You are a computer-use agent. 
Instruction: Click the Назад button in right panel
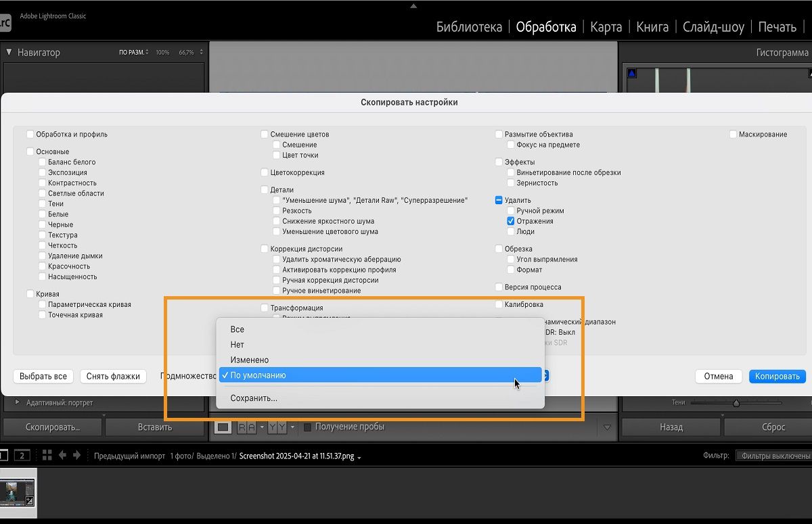pyautogui.click(x=671, y=427)
